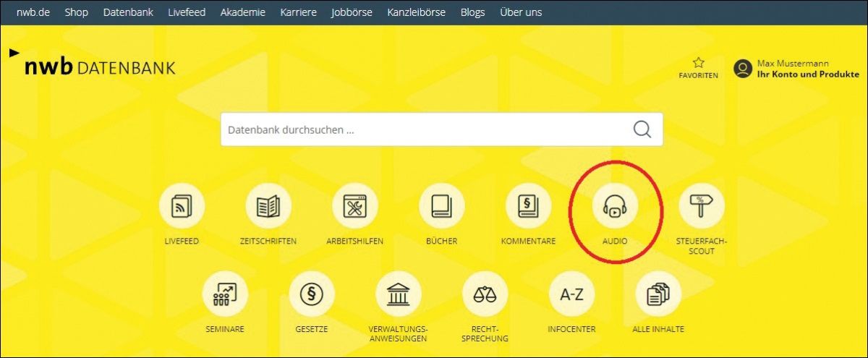The image size is (868, 358).
Task: Go to Akademie in top menu
Action: (x=242, y=12)
